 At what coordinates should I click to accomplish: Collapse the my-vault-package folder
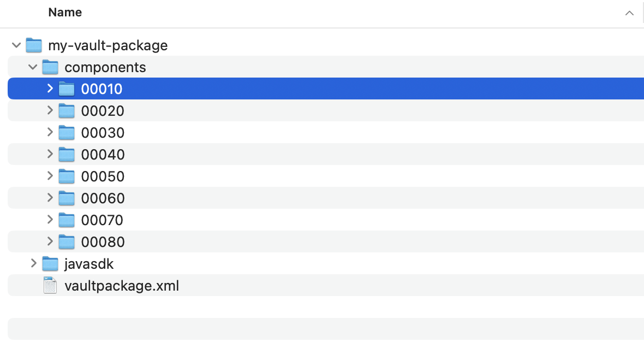click(16, 45)
